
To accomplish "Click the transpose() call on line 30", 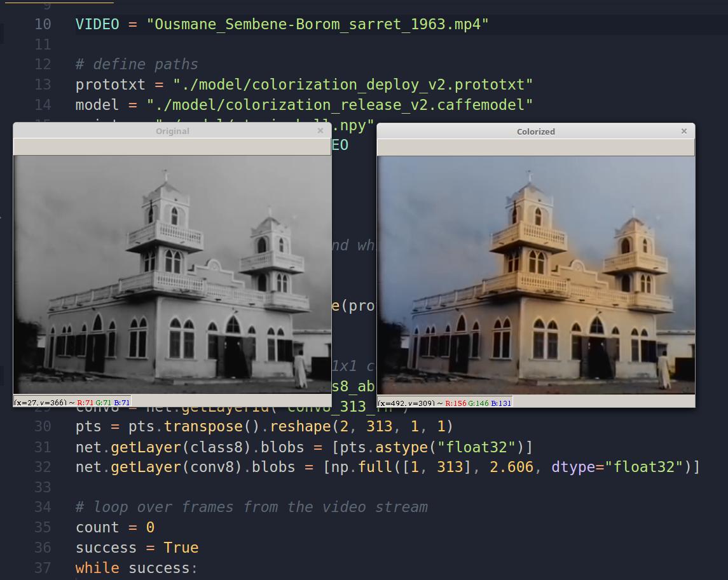I will click(x=212, y=426).
